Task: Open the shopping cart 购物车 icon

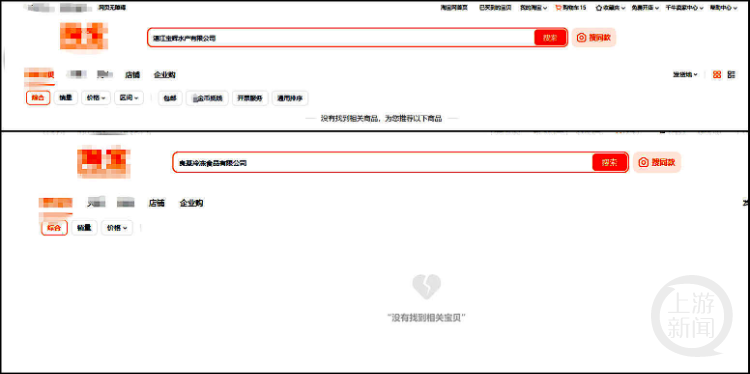Action: [x=558, y=8]
